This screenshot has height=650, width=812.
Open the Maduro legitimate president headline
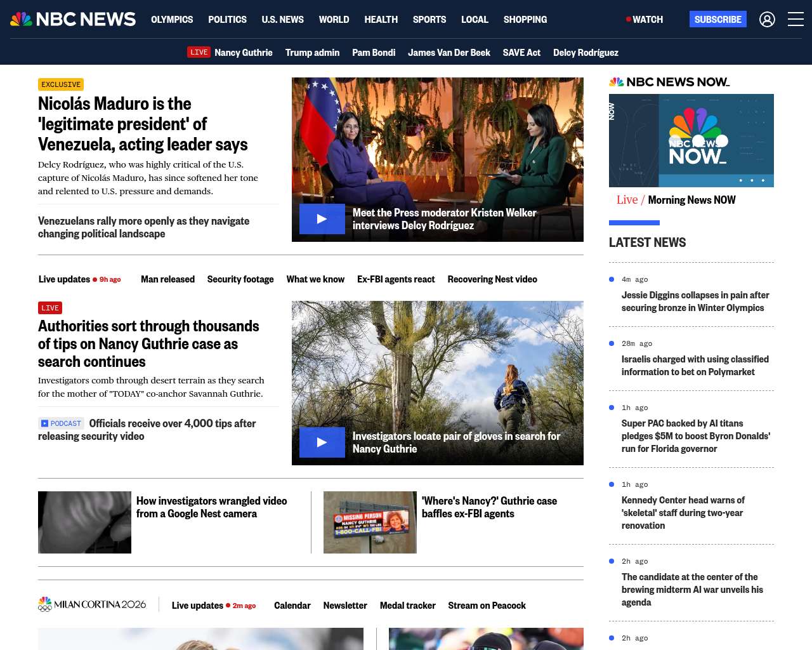[x=143, y=124]
